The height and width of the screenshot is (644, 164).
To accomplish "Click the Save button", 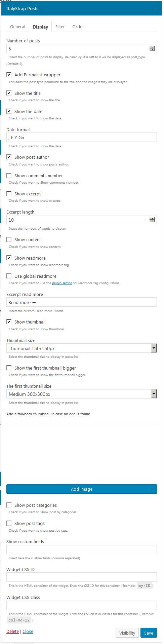I will click(149, 633).
